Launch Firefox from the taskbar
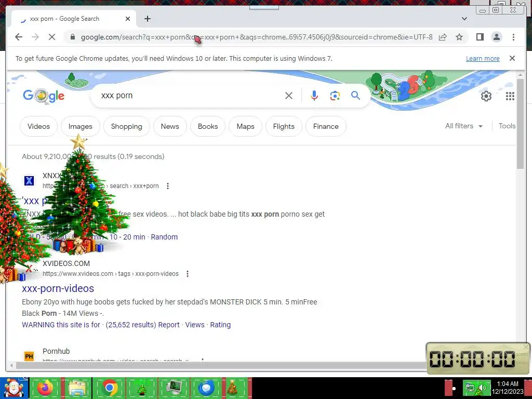 coord(45,388)
